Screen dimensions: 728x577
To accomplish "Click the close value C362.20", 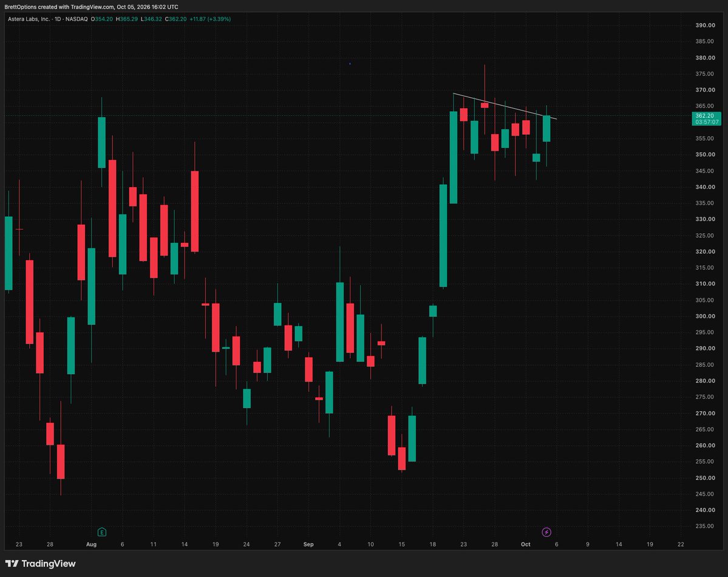I will [176, 19].
